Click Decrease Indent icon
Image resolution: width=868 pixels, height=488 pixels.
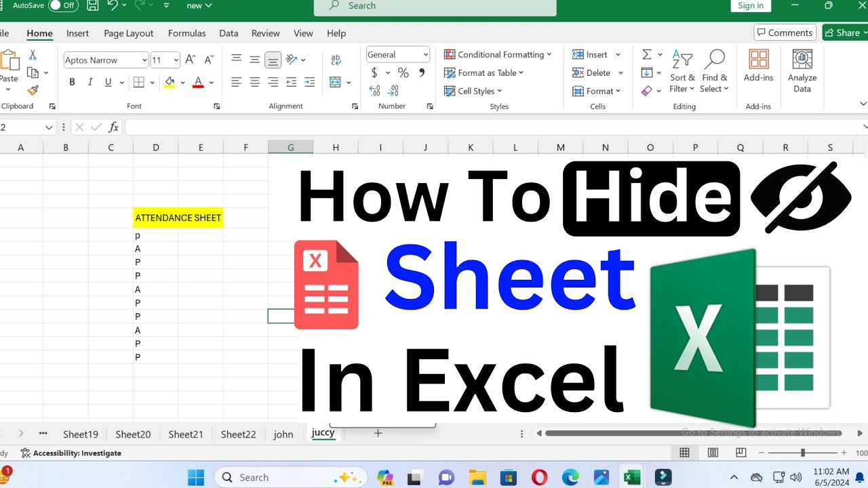point(292,82)
